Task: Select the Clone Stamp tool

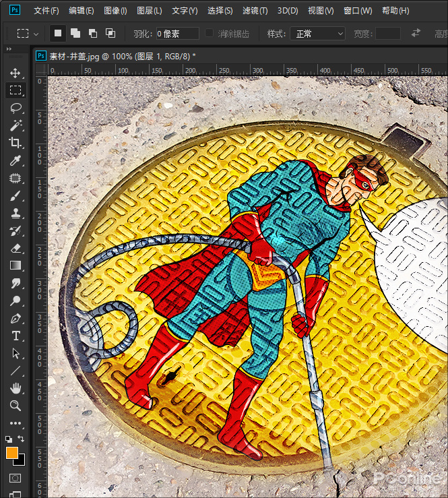Action: pyautogui.click(x=15, y=213)
